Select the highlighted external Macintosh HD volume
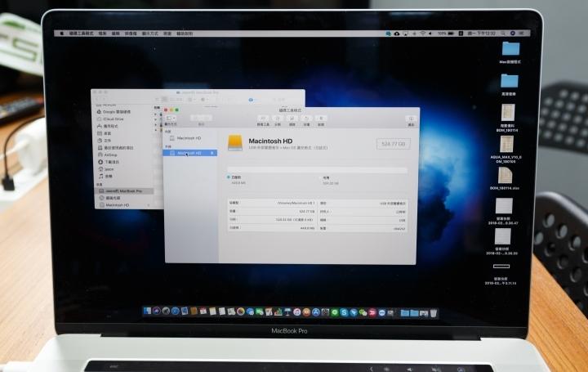The image size is (588, 372). 189,153
